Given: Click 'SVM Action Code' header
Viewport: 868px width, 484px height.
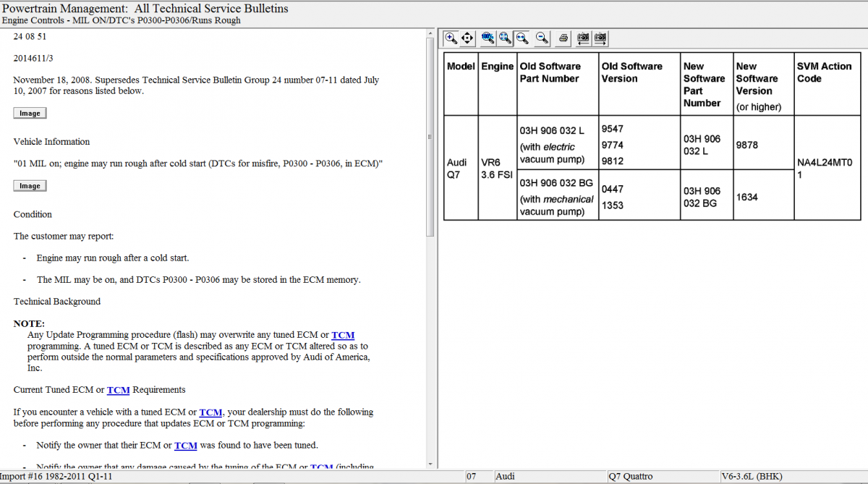Looking at the screenshot, I should pyautogui.click(x=825, y=72).
